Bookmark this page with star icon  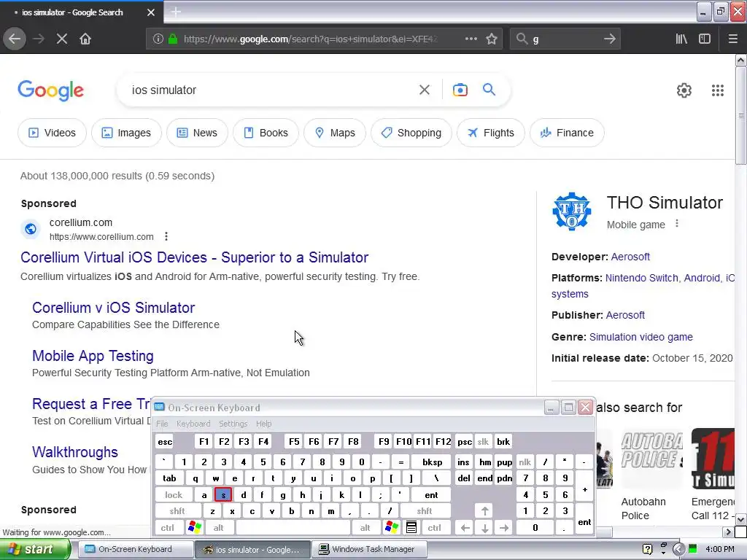point(492,39)
